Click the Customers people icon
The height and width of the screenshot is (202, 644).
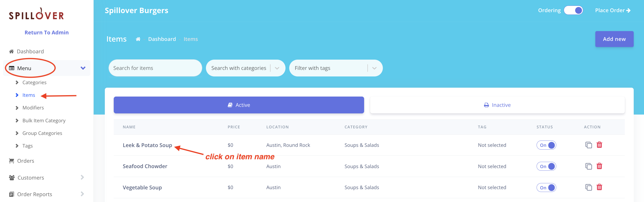(12, 177)
